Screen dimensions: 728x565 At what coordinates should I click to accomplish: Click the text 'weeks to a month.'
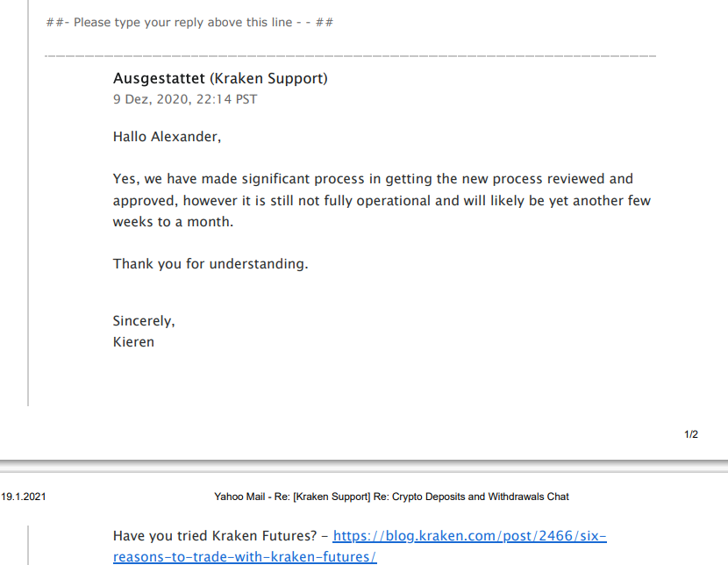pos(173,222)
